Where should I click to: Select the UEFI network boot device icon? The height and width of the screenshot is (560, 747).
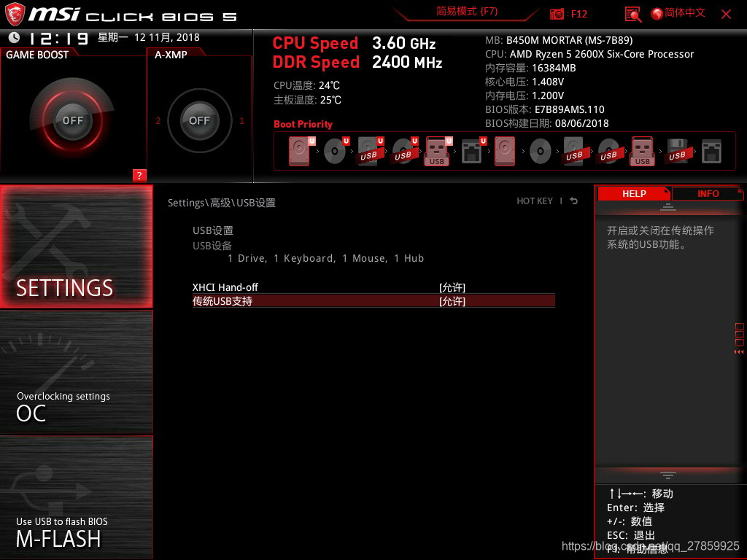(473, 151)
